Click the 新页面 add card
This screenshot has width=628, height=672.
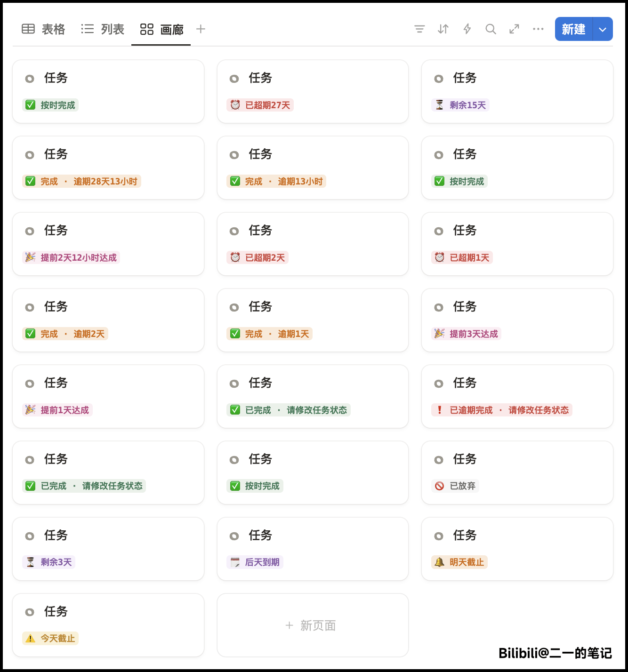point(313,625)
